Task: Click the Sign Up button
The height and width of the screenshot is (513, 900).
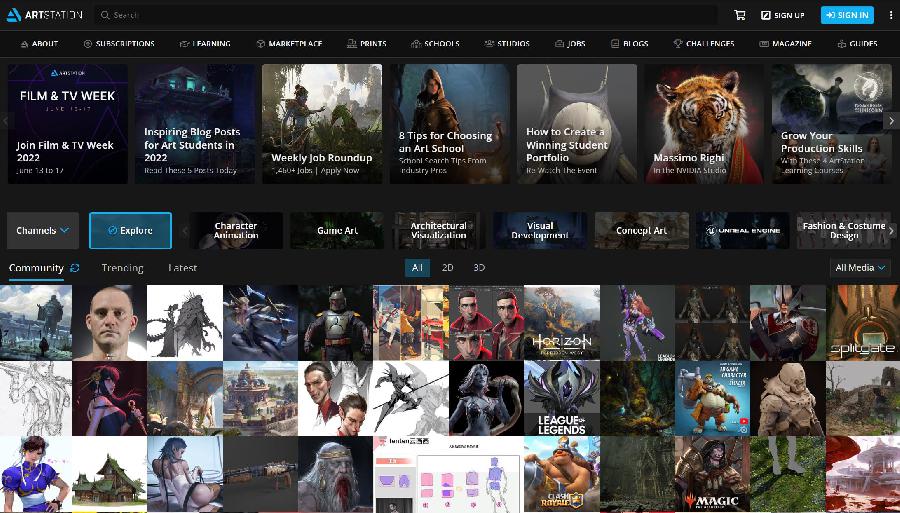Action: [783, 15]
